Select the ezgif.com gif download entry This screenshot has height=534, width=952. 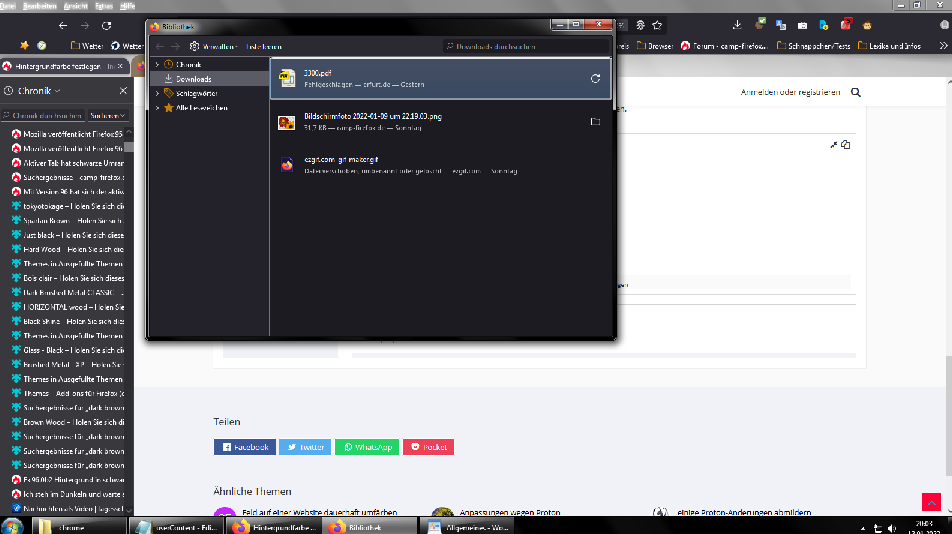[x=440, y=164]
